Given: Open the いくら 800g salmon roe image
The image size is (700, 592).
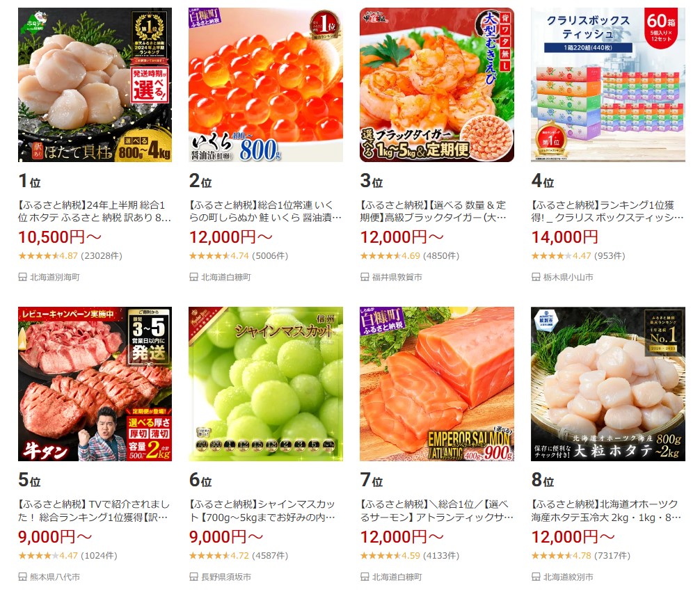Looking at the screenshot, I should 266,85.
